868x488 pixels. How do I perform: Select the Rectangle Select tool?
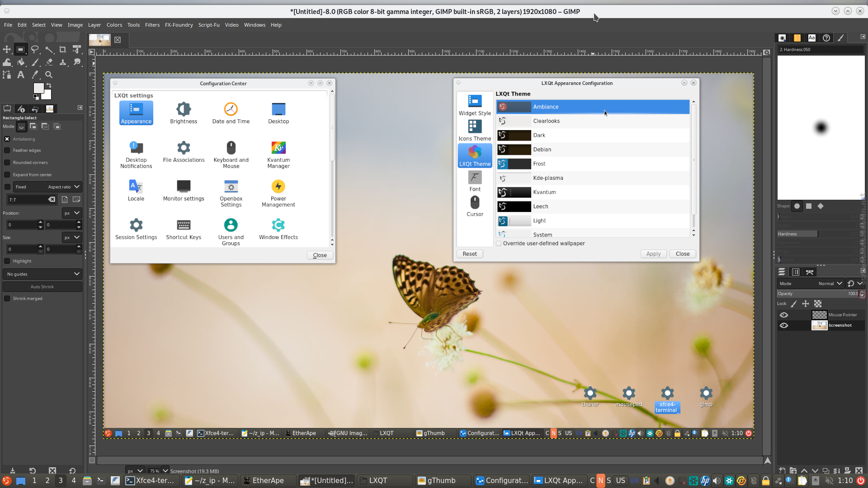click(x=21, y=49)
